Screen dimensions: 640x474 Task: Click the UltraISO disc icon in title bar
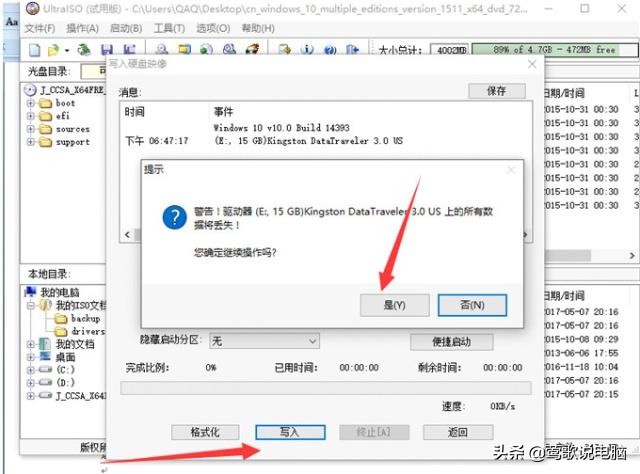[x=33, y=9]
